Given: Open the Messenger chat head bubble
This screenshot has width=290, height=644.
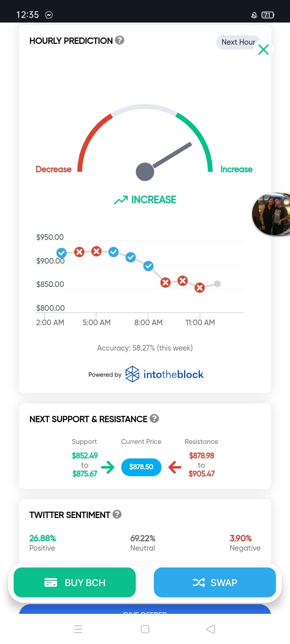Looking at the screenshot, I should point(271,214).
